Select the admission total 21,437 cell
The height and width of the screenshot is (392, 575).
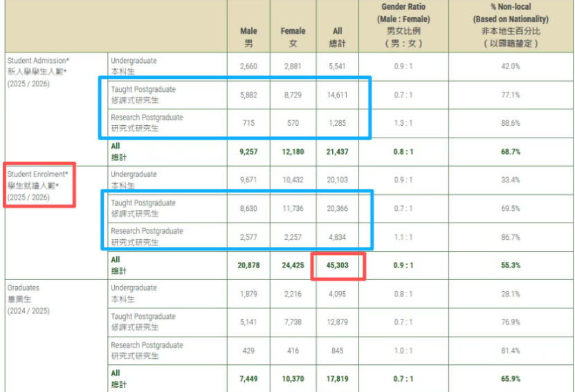(x=337, y=151)
